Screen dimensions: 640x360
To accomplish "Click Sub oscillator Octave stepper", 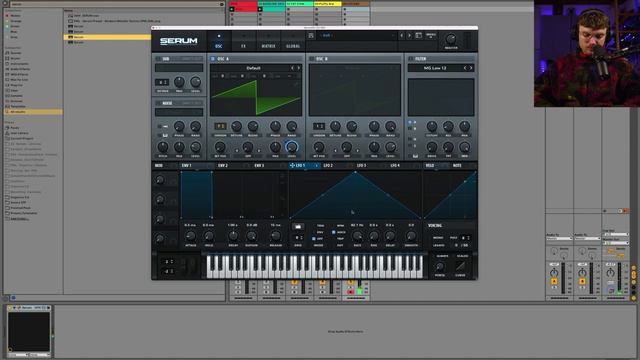I will pyautogui.click(x=162, y=82).
